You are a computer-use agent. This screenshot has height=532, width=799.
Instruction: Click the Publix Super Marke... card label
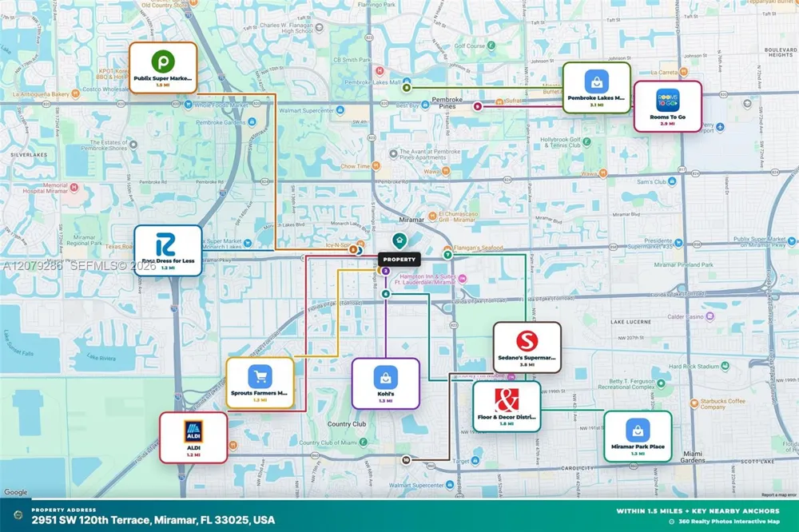pyautogui.click(x=162, y=78)
